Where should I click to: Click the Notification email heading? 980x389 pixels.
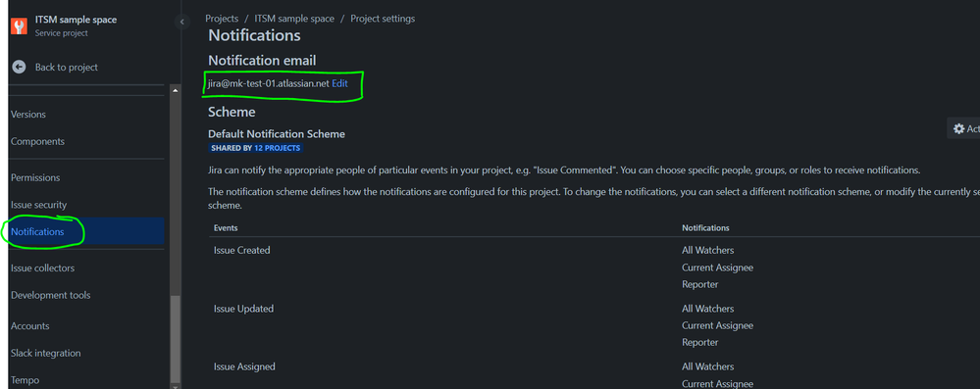tap(262, 61)
